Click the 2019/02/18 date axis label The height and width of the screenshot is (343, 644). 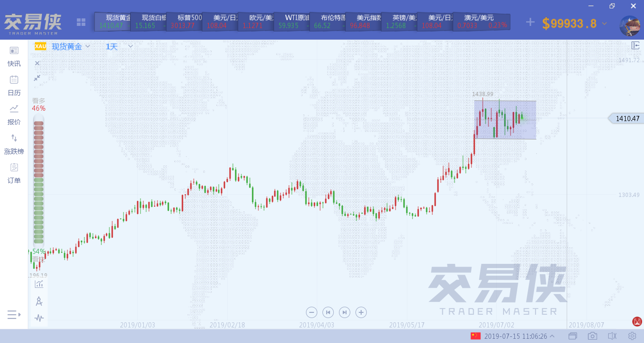pyautogui.click(x=227, y=325)
